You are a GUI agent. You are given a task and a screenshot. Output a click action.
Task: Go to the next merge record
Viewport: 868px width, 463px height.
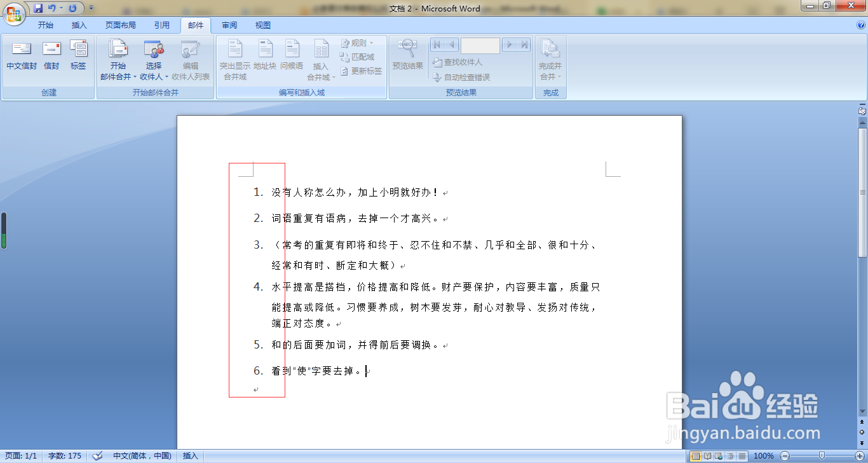click(510, 45)
